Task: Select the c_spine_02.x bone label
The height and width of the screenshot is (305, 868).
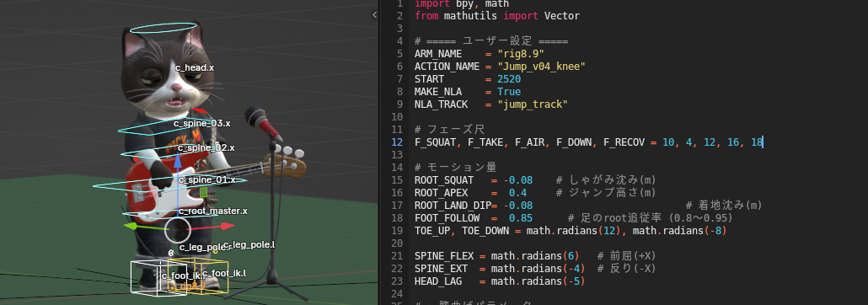Action: [x=206, y=147]
